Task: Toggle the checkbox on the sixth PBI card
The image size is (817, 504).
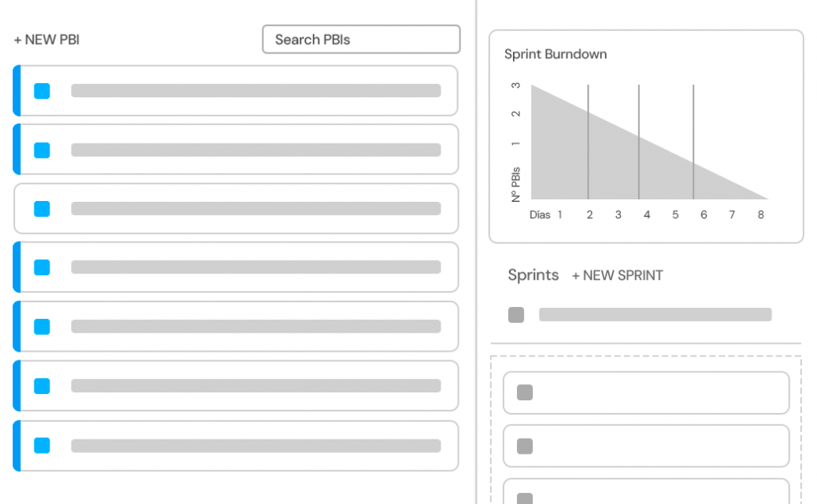Action: (x=41, y=385)
